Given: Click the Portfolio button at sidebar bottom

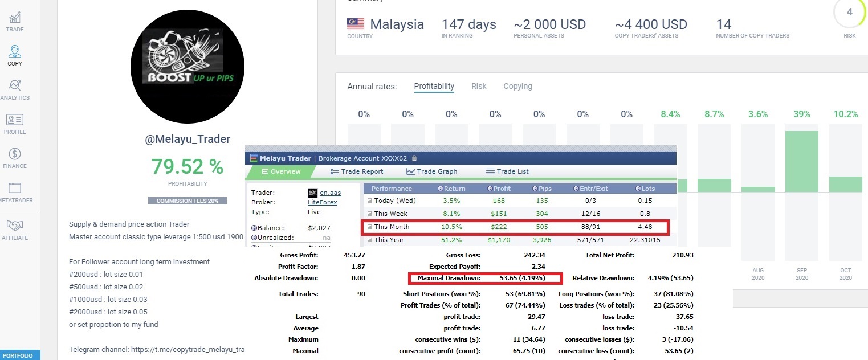Looking at the screenshot, I should tap(21, 355).
